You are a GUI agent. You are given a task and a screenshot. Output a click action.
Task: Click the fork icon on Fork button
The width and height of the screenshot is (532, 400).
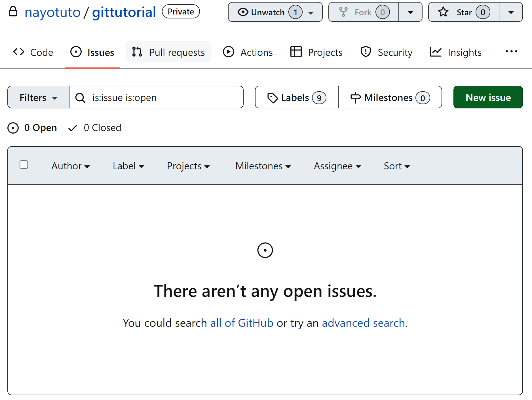click(343, 12)
